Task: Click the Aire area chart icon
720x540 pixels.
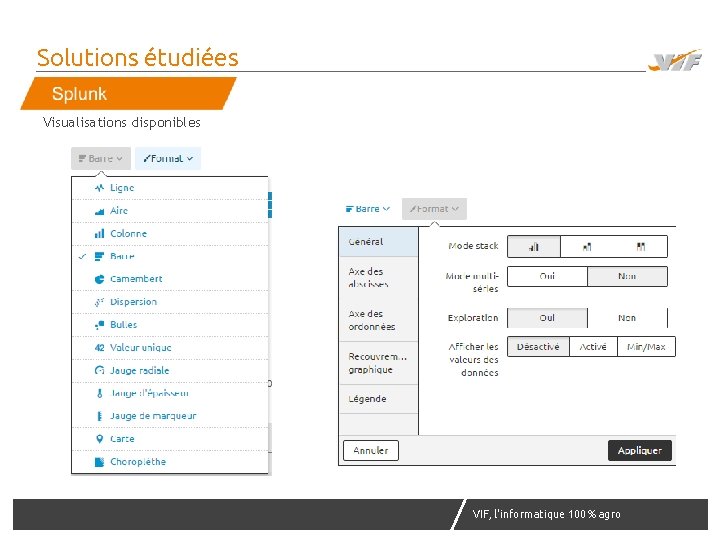Action: (99, 211)
